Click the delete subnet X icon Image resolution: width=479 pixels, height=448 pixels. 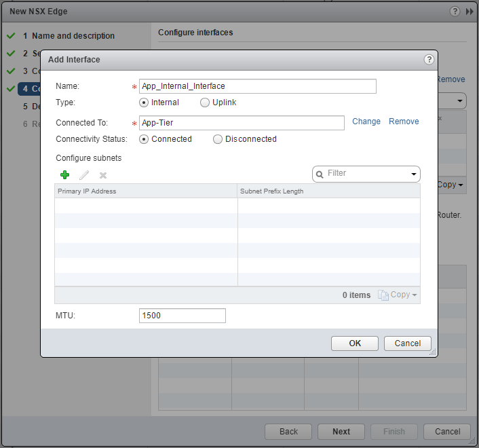103,175
